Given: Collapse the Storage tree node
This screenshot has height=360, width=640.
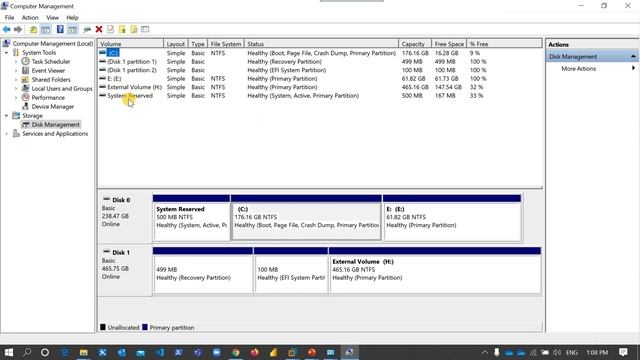Looking at the screenshot, I should [x=7, y=116].
